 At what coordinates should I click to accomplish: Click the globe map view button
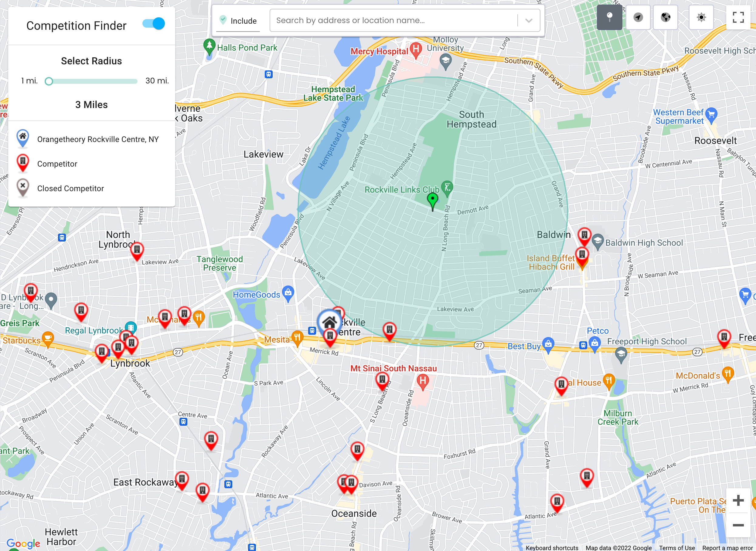click(666, 17)
